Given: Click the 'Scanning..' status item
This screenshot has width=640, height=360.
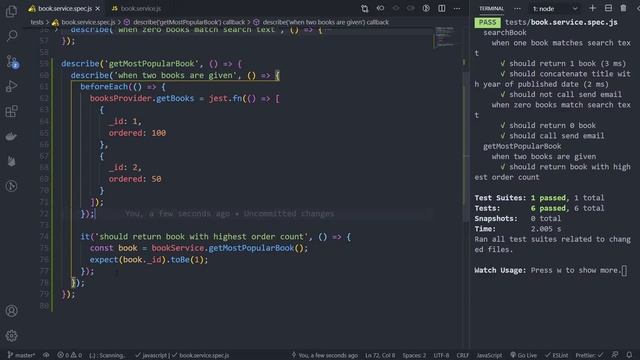Looking at the screenshot, I should [107, 355].
